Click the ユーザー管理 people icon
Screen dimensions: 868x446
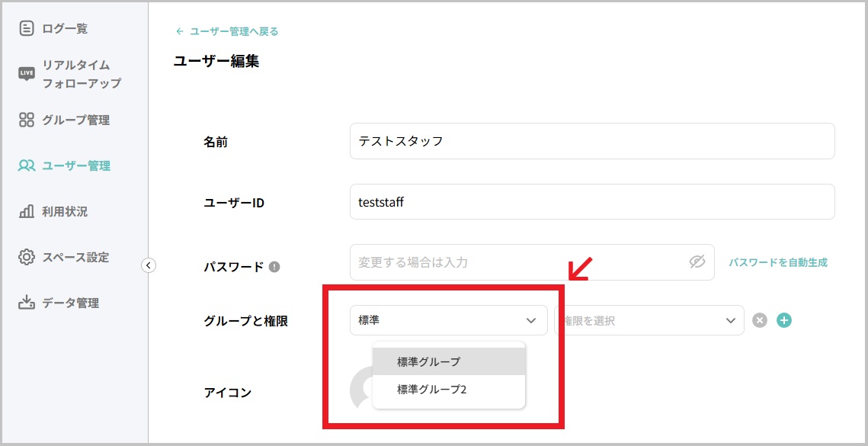(27, 165)
